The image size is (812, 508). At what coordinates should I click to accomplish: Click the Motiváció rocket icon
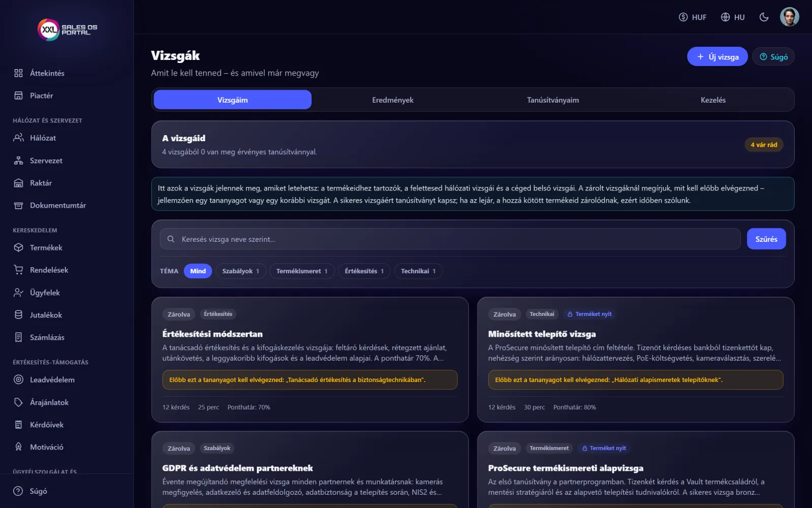19,447
